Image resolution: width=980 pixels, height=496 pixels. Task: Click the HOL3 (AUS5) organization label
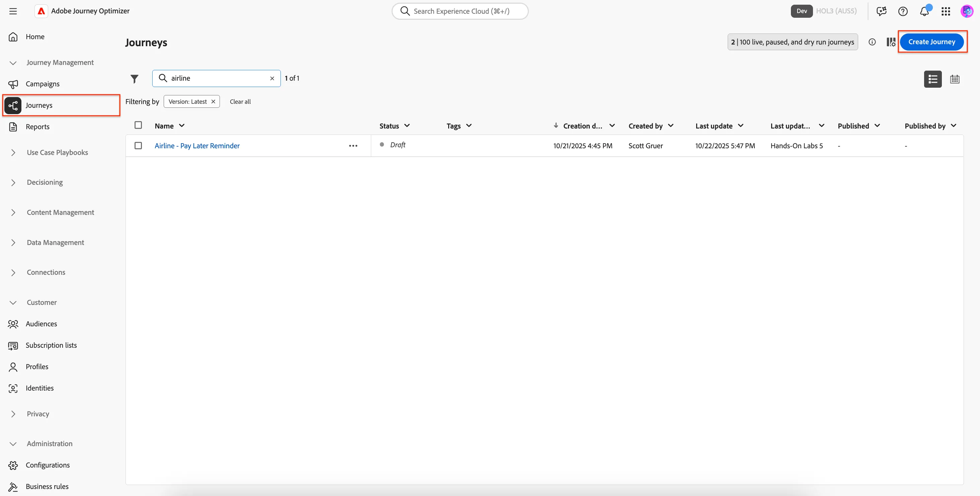click(x=836, y=11)
